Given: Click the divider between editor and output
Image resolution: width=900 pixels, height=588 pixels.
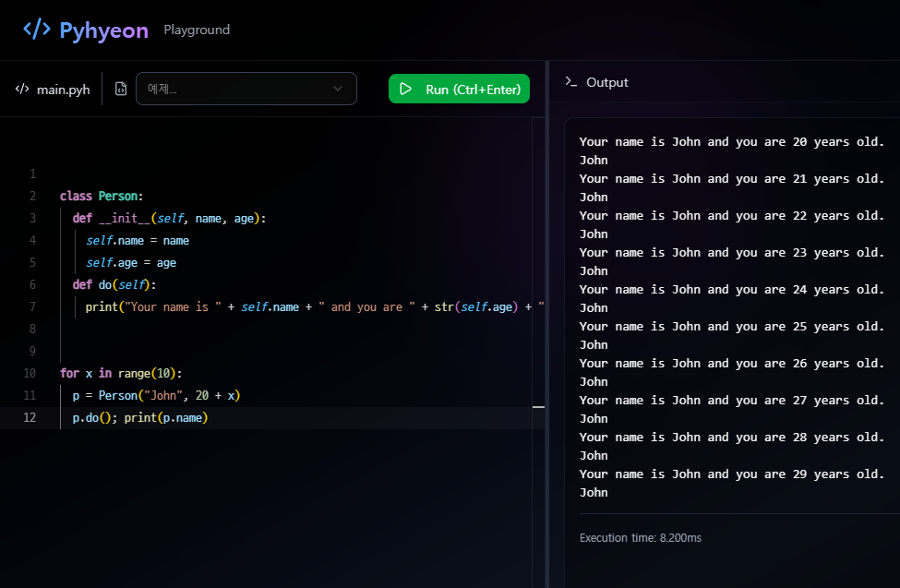Looking at the screenshot, I should click(548, 323).
